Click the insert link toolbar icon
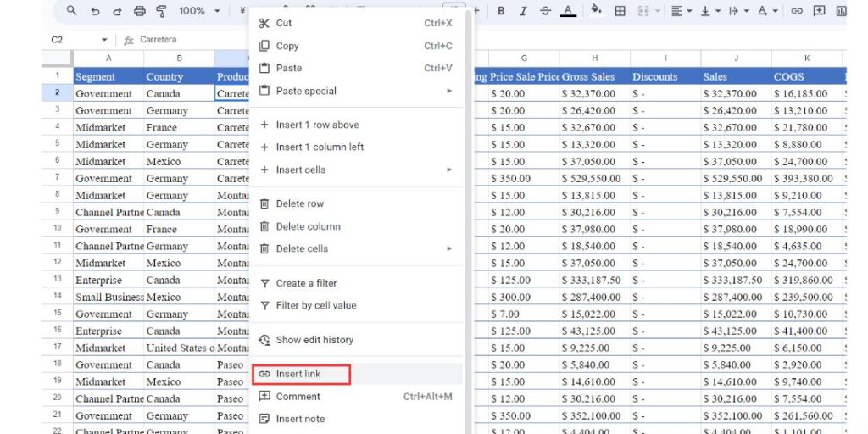Viewport: 868px width, 434px height. pos(797,10)
